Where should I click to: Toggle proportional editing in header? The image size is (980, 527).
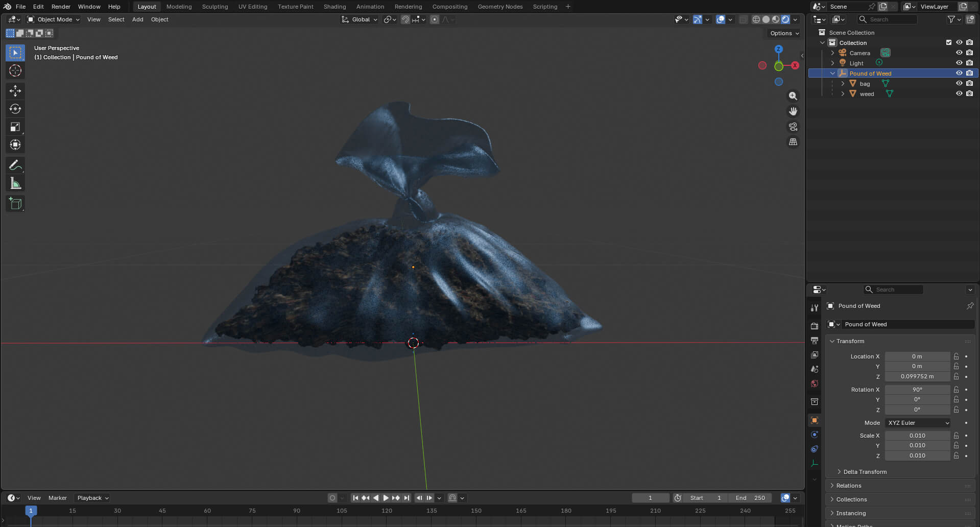[435, 19]
